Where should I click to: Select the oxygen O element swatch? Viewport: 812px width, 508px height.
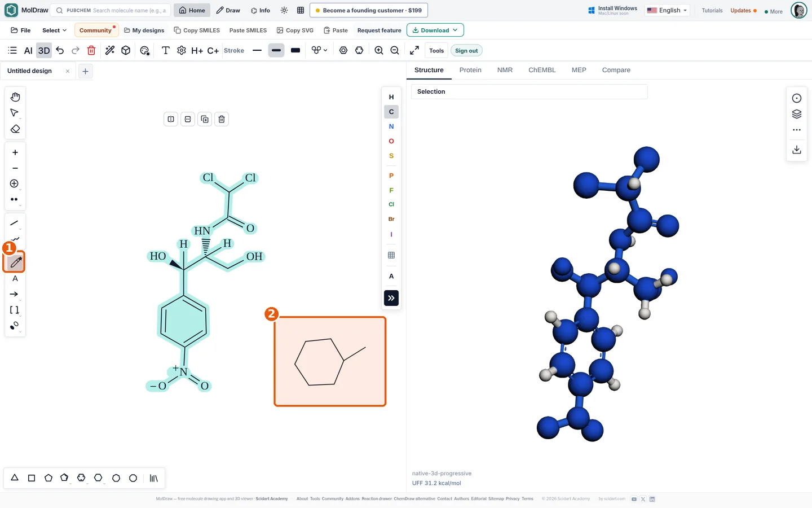[x=391, y=141]
